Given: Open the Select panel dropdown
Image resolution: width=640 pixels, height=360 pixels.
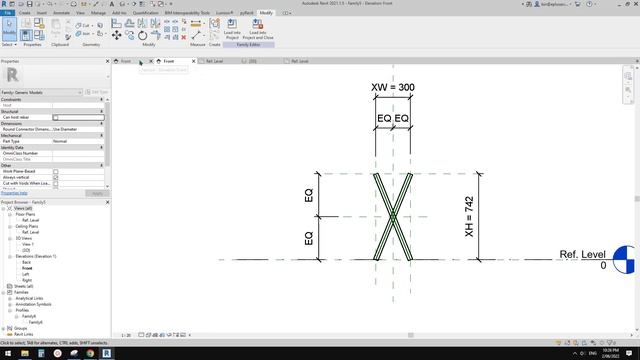Looking at the screenshot, I should click(9, 44).
